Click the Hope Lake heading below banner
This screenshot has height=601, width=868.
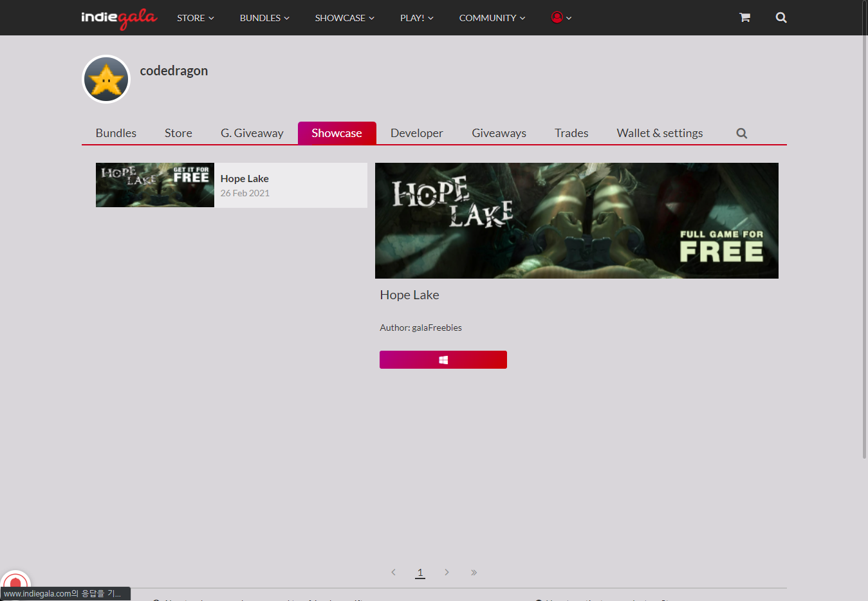pos(409,295)
